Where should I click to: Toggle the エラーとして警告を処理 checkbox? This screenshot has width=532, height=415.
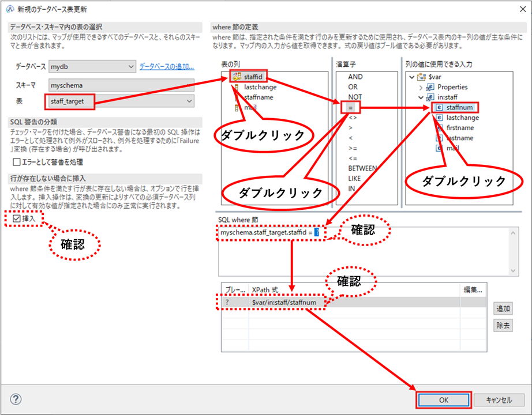pos(16,162)
